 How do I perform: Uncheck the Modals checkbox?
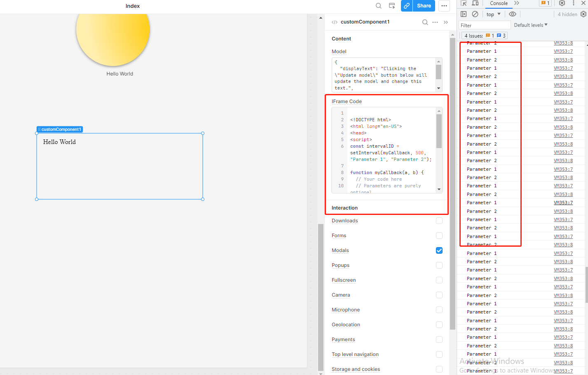click(x=439, y=250)
